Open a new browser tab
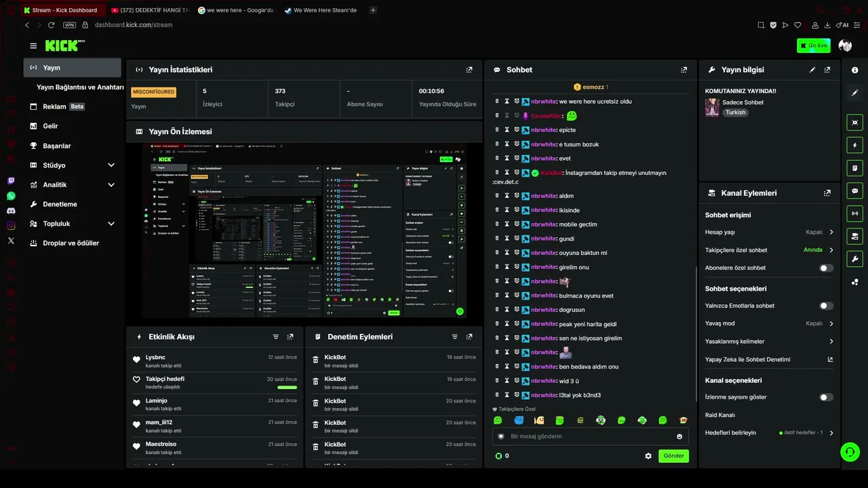The width and height of the screenshot is (868, 488). point(373,10)
